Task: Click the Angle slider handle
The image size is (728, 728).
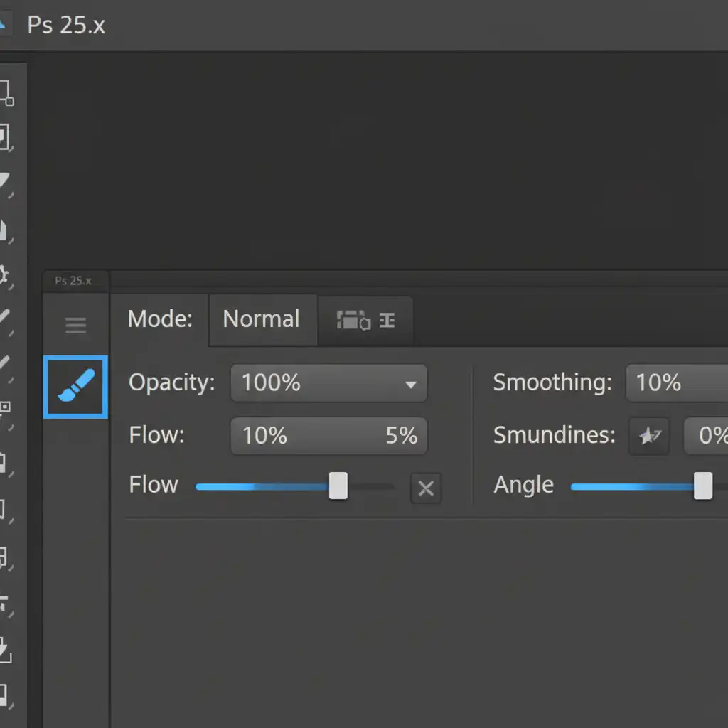Action: 703,486
